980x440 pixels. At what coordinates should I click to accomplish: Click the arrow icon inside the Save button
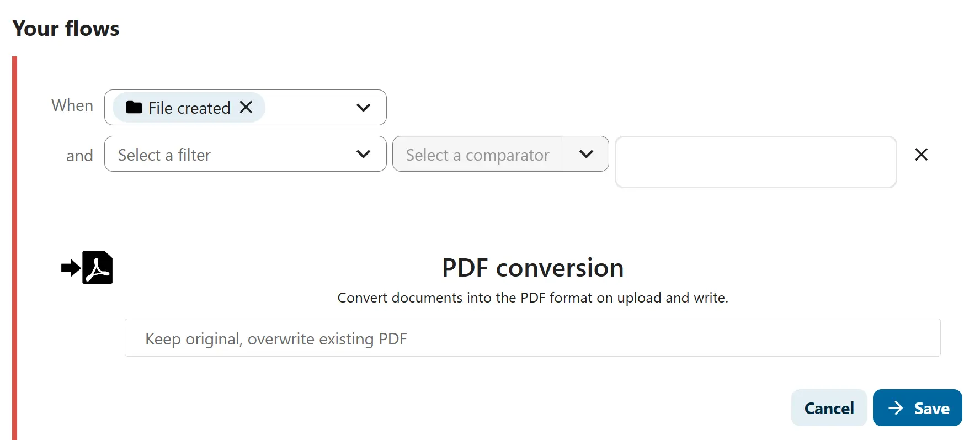(x=897, y=407)
